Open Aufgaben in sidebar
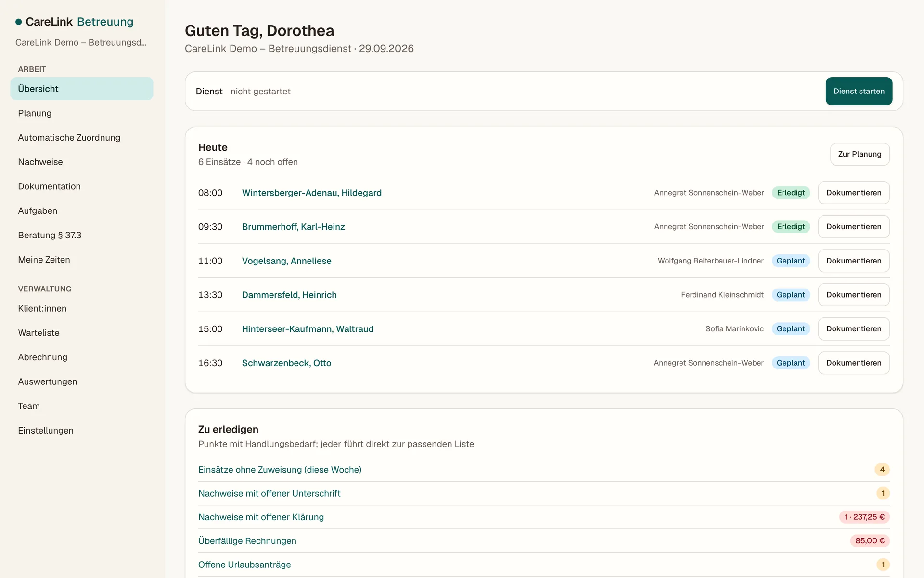Image resolution: width=924 pixels, height=578 pixels. coord(82,211)
